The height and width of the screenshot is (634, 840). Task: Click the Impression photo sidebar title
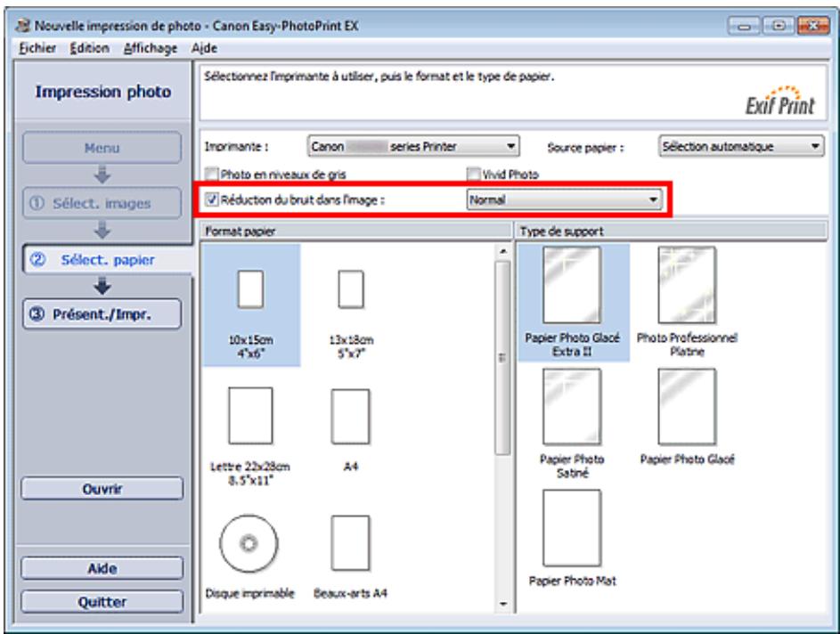[x=102, y=92]
